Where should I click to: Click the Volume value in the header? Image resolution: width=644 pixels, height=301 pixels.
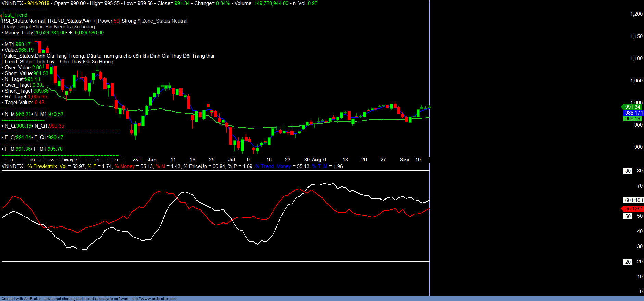tap(271, 3)
